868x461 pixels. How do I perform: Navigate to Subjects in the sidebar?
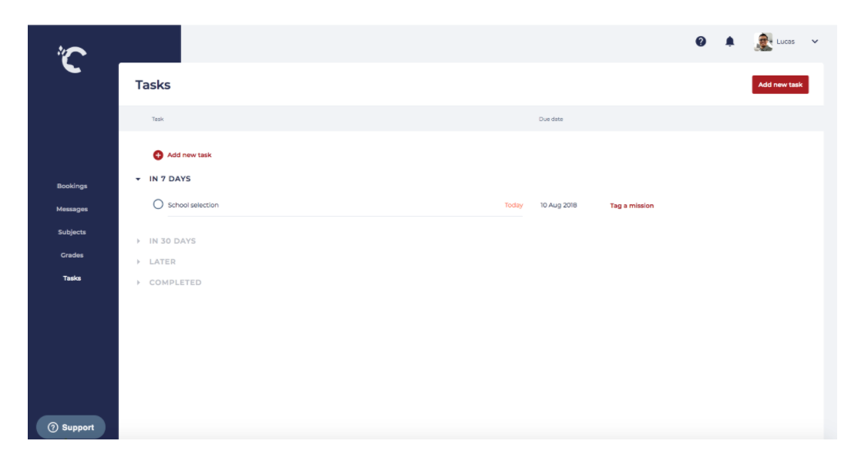pyautogui.click(x=72, y=232)
